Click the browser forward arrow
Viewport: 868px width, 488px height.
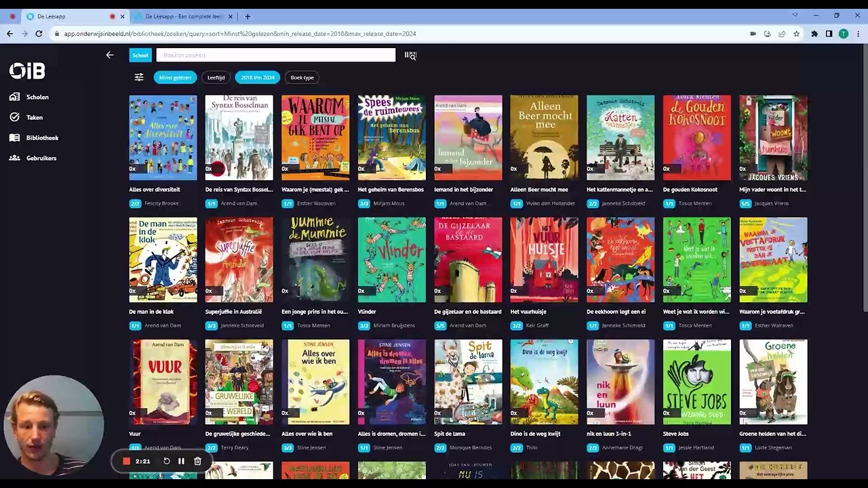(x=24, y=34)
